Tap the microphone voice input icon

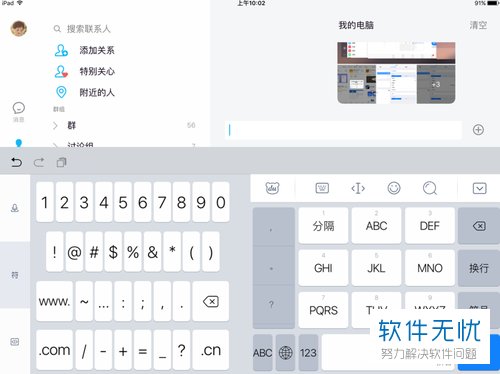(x=15, y=208)
